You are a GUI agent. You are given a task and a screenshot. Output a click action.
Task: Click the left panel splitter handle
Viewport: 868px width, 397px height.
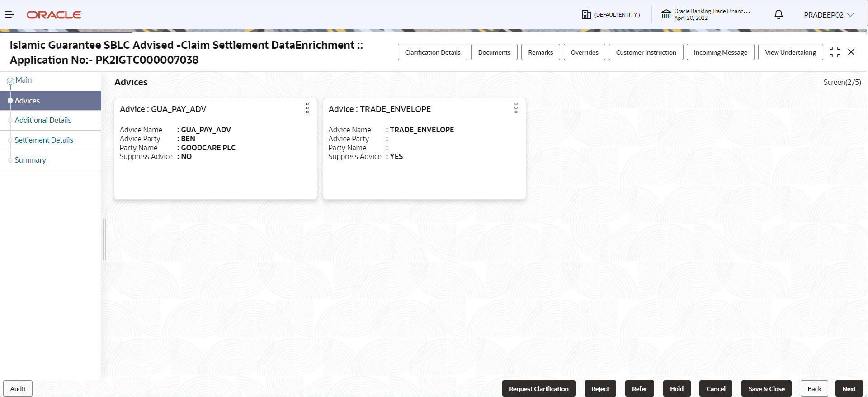104,239
